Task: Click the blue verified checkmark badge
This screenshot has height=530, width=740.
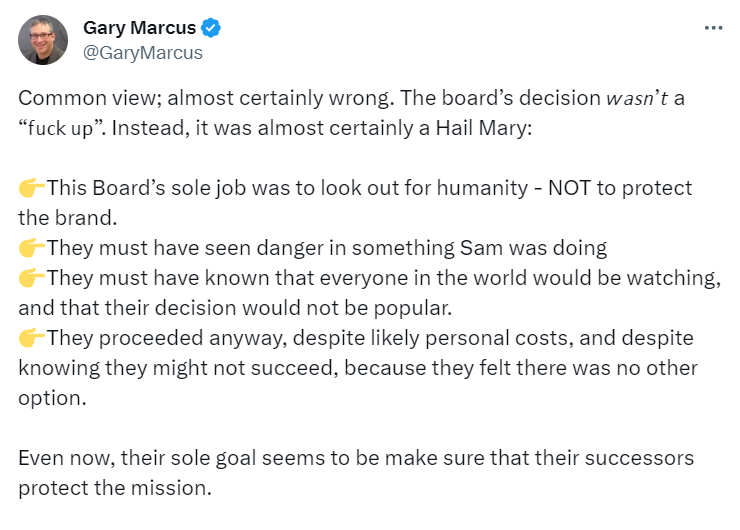Action: pyautogui.click(x=210, y=28)
